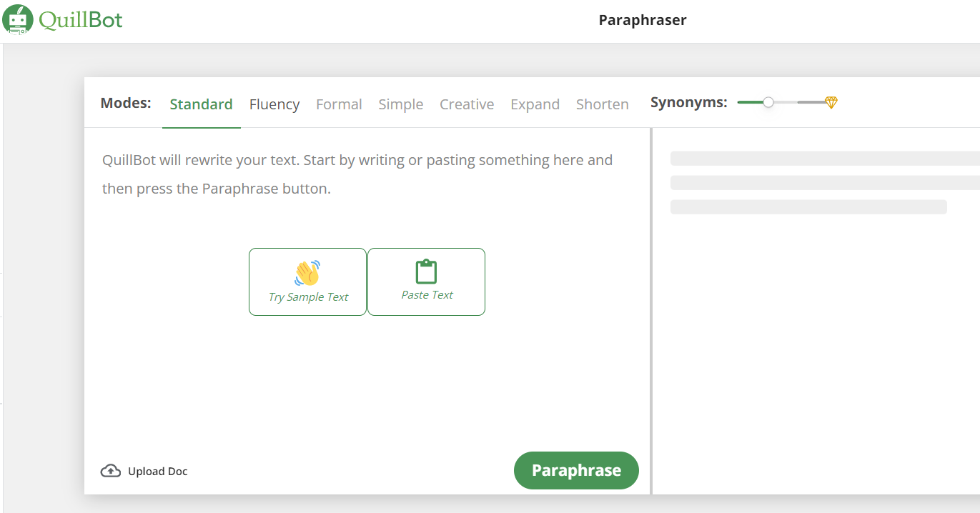The image size is (980, 513).
Task: Select the Standard mode tab
Action: [201, 104]
